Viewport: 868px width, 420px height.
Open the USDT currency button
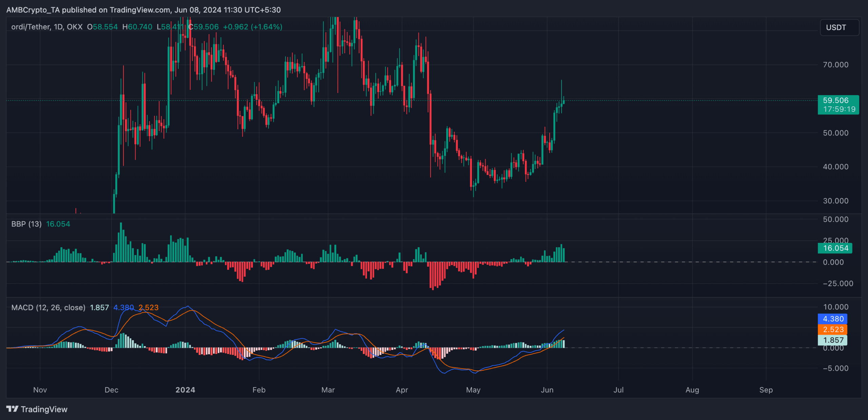839,27
